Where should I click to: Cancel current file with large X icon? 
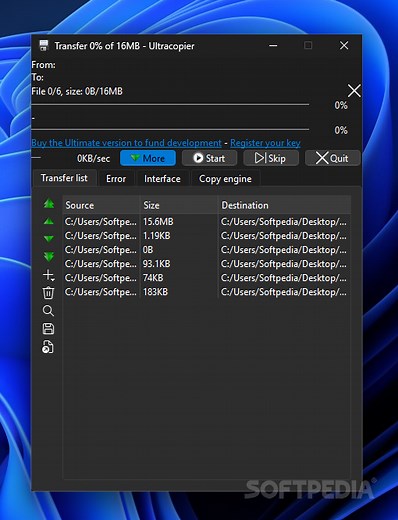[354, 91]
